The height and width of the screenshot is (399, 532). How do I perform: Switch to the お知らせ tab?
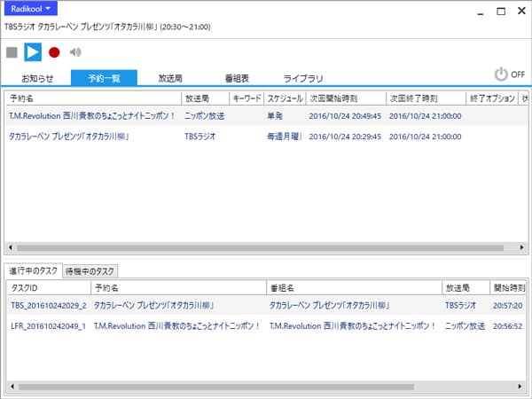[x=37, y=78]
